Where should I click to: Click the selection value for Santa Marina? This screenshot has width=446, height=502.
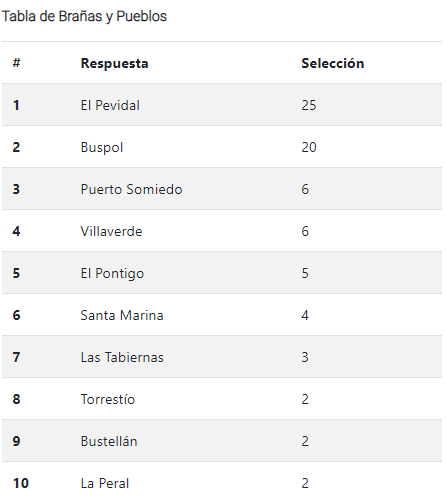[305, 315]
